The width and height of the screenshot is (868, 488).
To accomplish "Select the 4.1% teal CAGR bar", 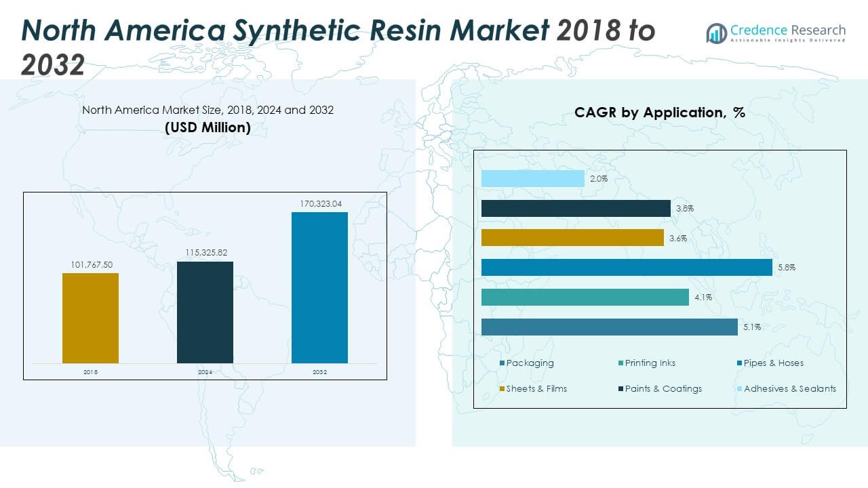I will (585, 298).
